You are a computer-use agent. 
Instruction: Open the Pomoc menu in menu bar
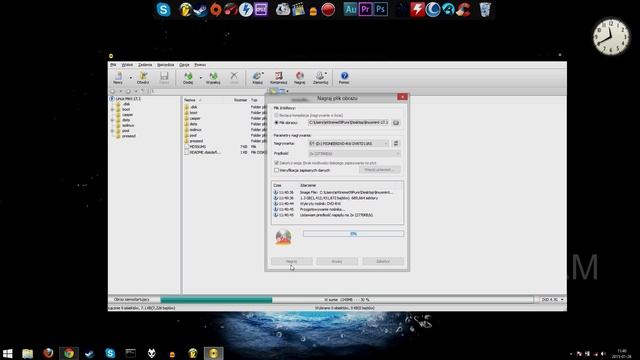(200, 65)
